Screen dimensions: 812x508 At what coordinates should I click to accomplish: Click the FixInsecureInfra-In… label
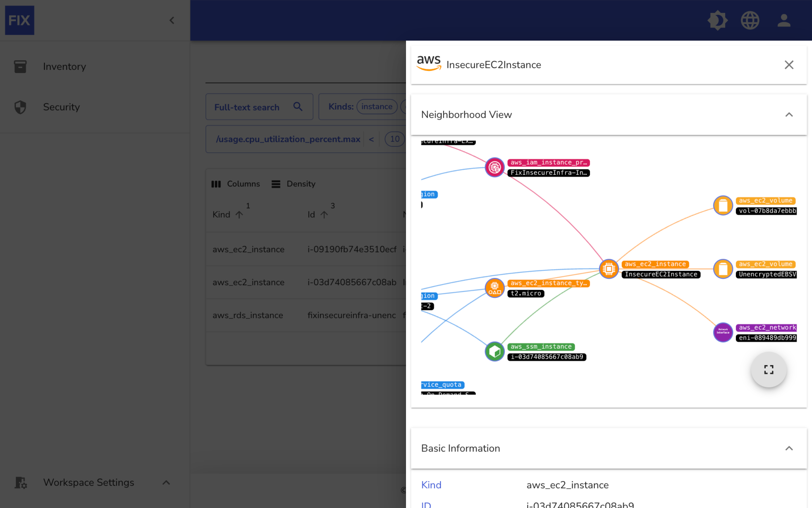point(549,173)
